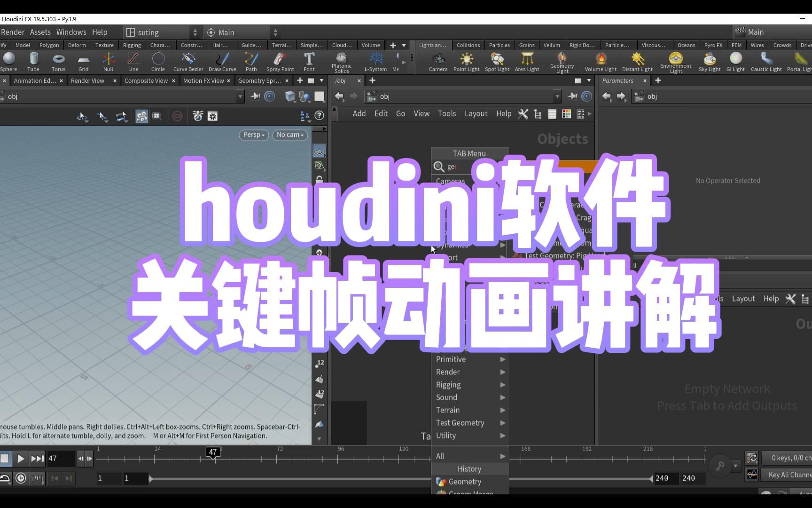Click the current frame number field
812x508 pixels.
60,458
